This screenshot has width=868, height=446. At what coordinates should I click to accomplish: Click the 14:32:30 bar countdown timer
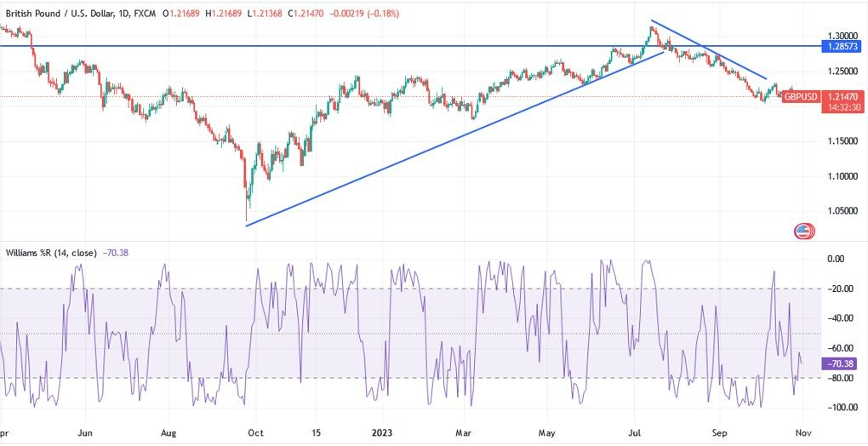tap(842, 108)
